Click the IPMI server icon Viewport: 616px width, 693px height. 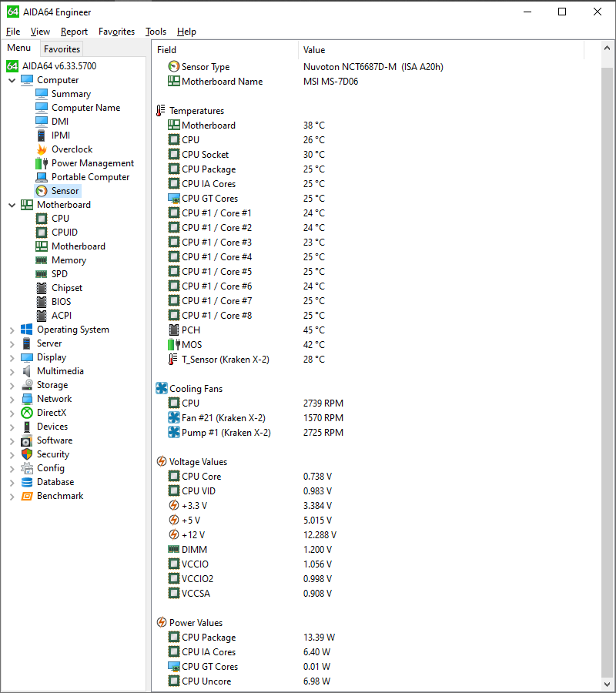42,136
